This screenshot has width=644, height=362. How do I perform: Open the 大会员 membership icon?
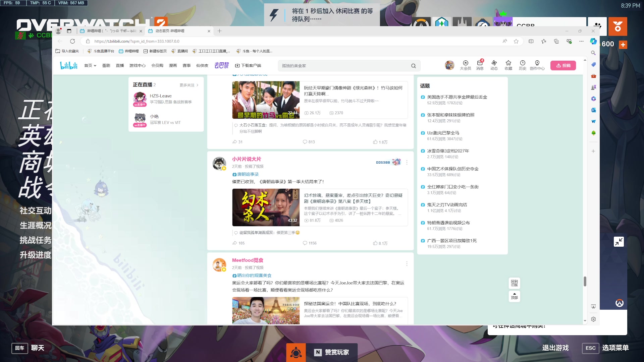(466, 65)
